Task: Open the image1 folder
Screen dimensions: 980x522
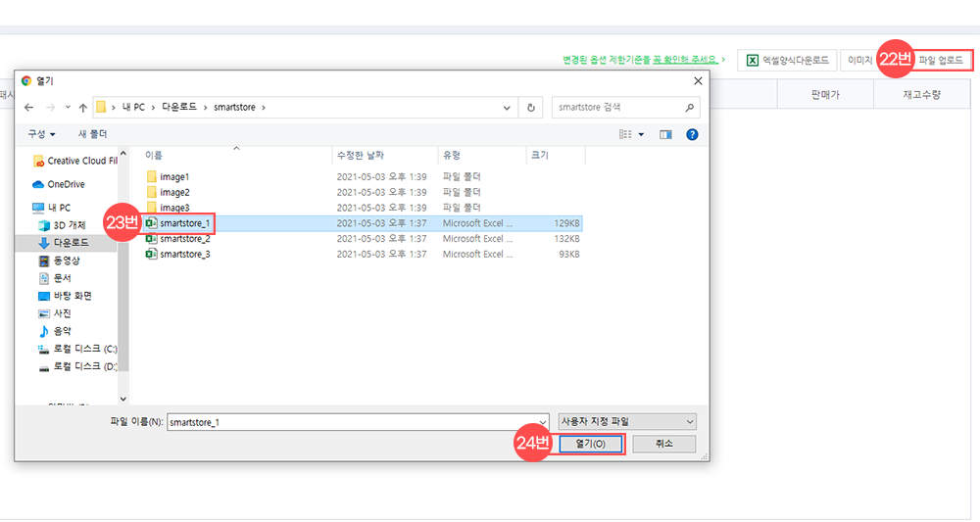Action: tap(174, 176)
